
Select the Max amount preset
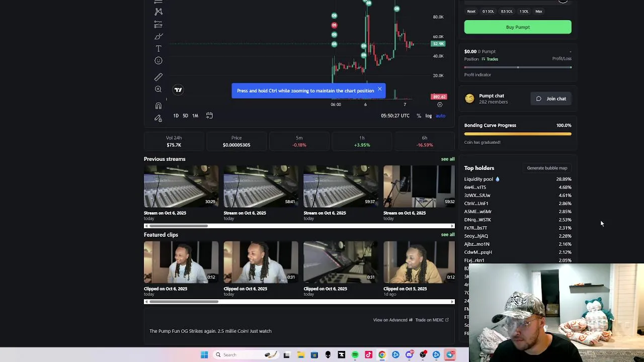click(539, 12)
